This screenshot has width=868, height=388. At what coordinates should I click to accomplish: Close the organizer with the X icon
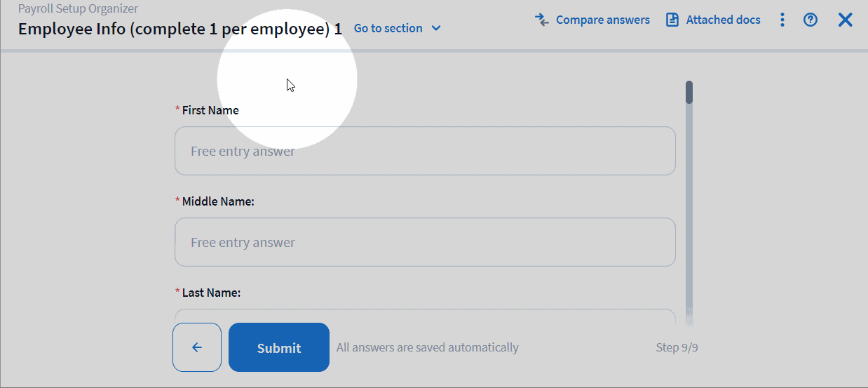[x=846, y=20]
